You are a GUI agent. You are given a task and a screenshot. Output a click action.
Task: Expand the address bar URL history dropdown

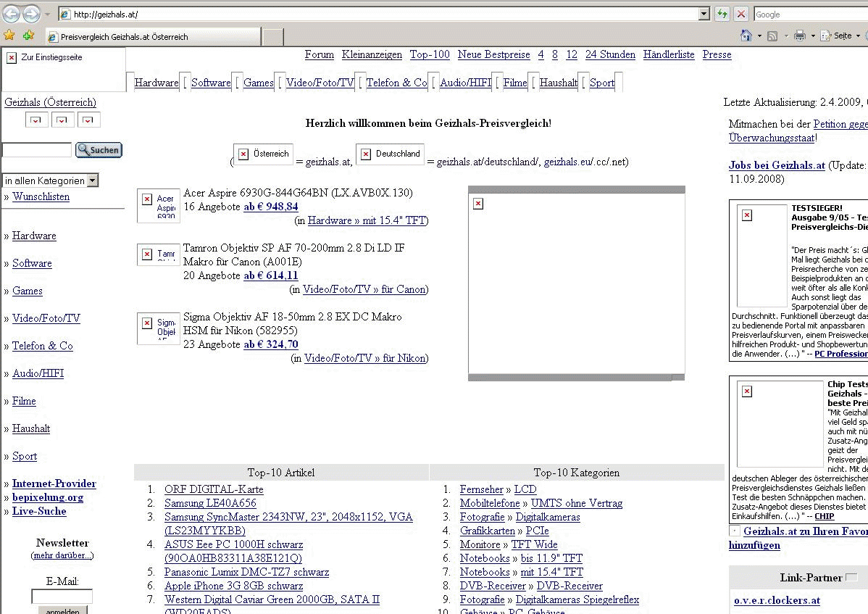click(x=704, y=14)
